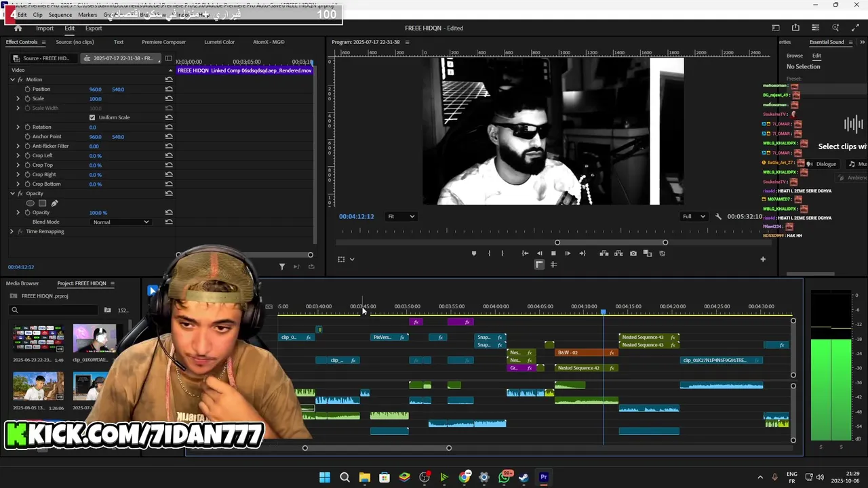Click the Opacity value 100.0 %
The width and height of the screenshot is (868, 488).
click(98, 212)
